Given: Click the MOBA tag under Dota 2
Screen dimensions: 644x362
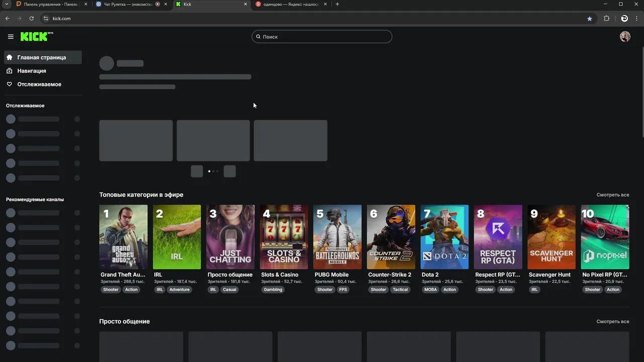Looking at the screenshot, I should (431, 290).
